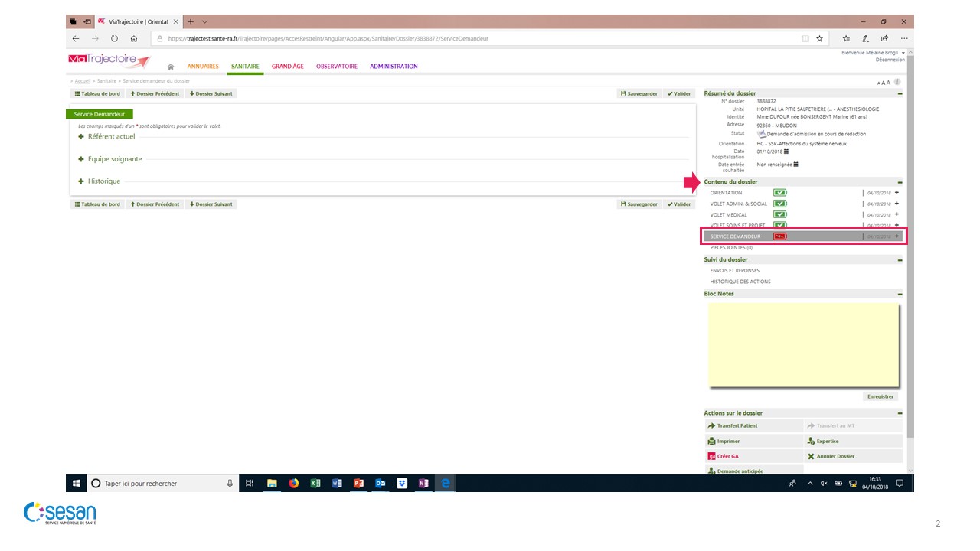Click the red status icon for Service Demandeur
This screenshot has height=551, width=980.
point(779,236)
